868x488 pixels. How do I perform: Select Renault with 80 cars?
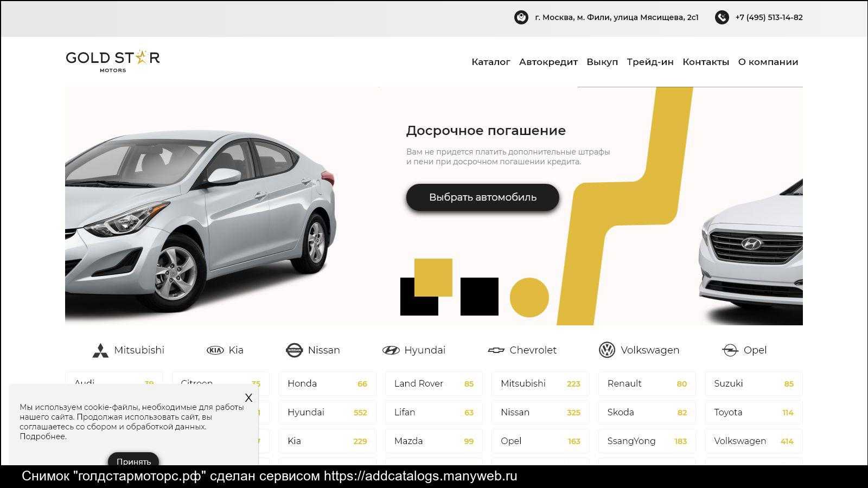(647, 384)
